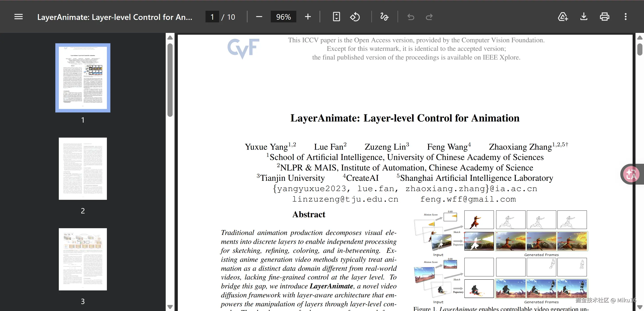This screenshot has width=644, height=311.
Task: Click thumbnail panel scroll down arrow
Action: pos(170,307)
